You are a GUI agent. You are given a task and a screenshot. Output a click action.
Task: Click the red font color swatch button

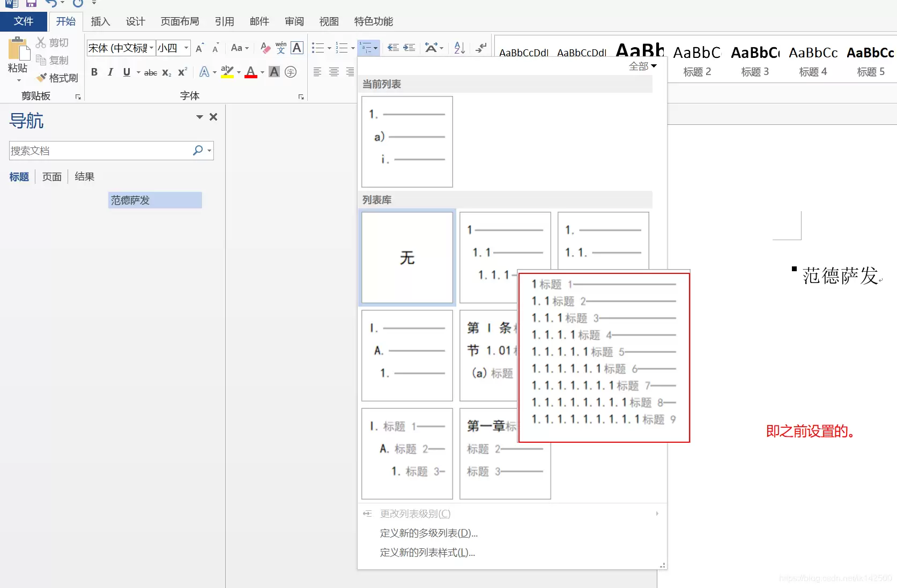(x=250, y=72)
